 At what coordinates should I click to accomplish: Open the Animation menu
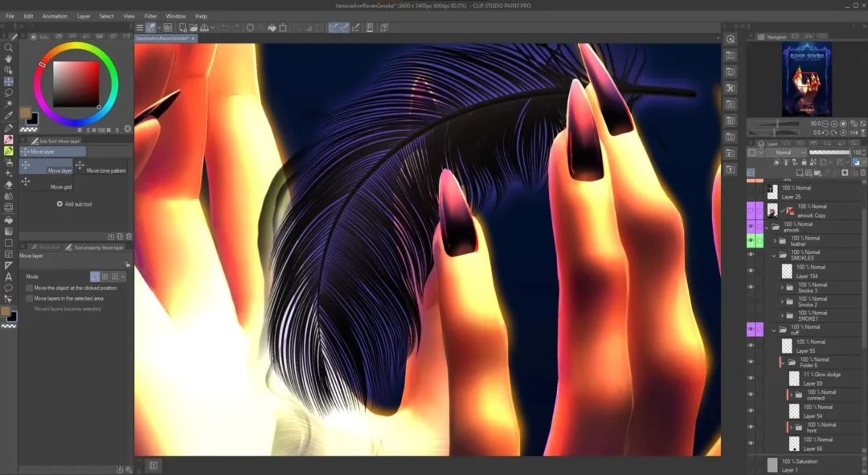(55, 16)
